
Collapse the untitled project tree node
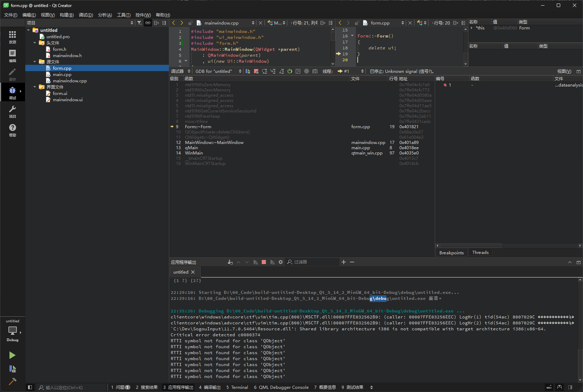click(x=28, y=30)
